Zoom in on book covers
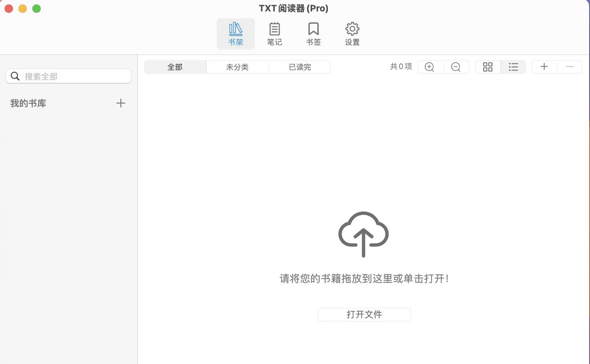Image resolution: width=590 pixels, height=364 pixels. point(429,67)
